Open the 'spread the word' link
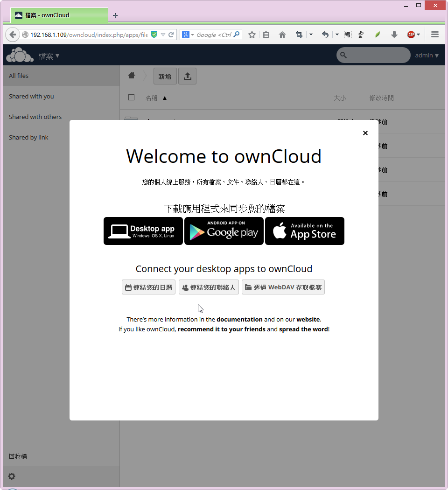The height and width of the screenshot is (490, 448). point(303,329)
